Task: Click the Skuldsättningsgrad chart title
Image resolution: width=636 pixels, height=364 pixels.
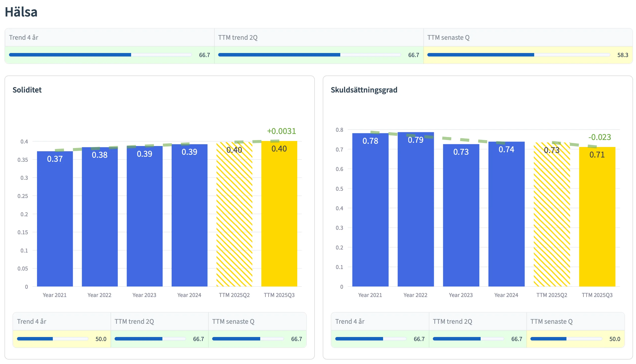Action: coord(364,90)
